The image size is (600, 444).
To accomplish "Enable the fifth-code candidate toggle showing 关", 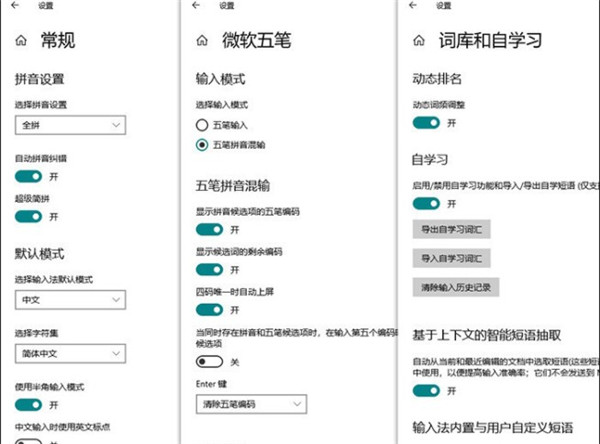I will [209, 361].
